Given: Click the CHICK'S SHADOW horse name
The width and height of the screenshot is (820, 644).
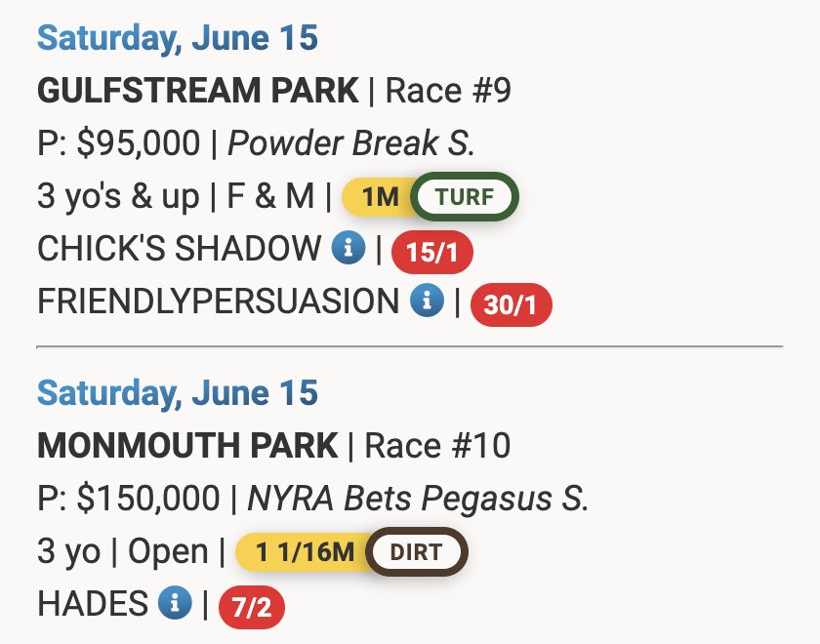Looking at the screenshot, I should coord(178,250).
